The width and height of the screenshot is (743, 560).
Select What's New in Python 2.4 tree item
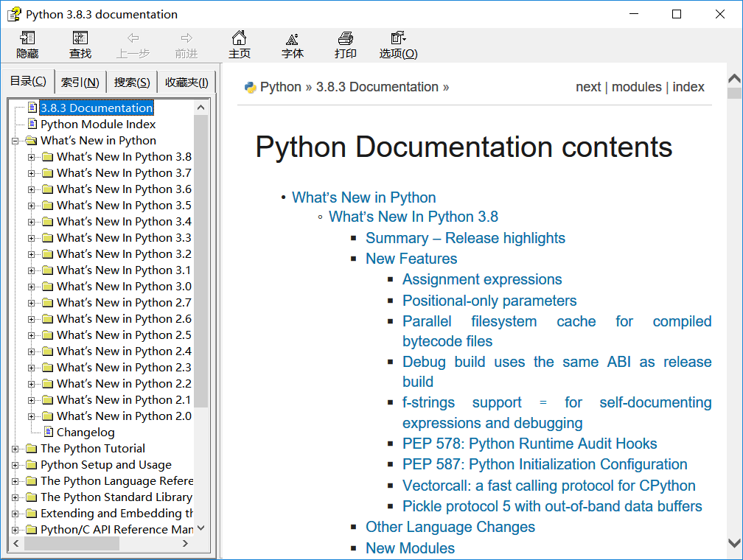pos(124,351)
